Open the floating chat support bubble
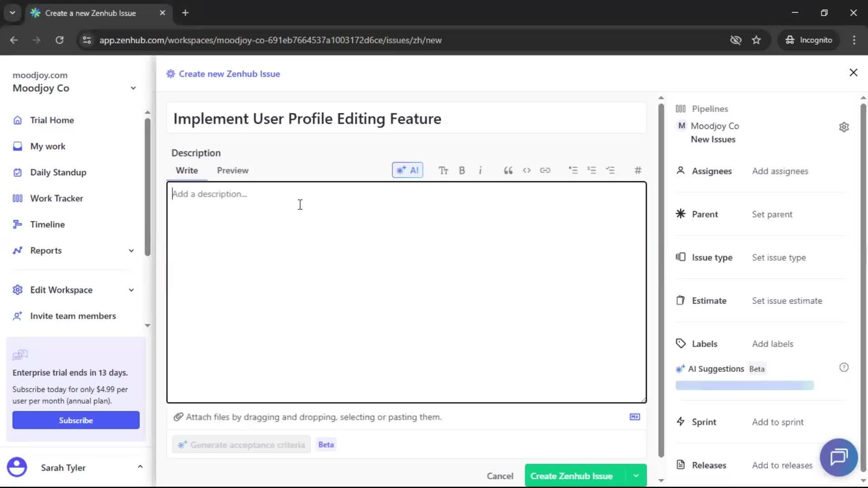Image resolution: width=868 pixels, height=488 pixels. (838, 457)
